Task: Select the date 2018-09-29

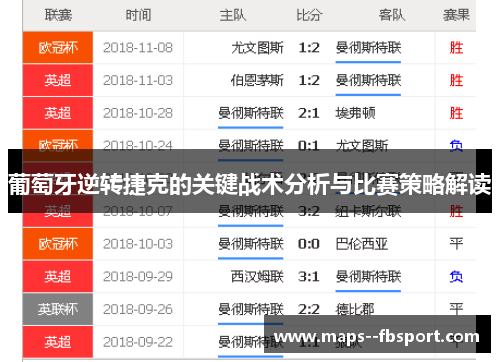Action: (138, 277)
